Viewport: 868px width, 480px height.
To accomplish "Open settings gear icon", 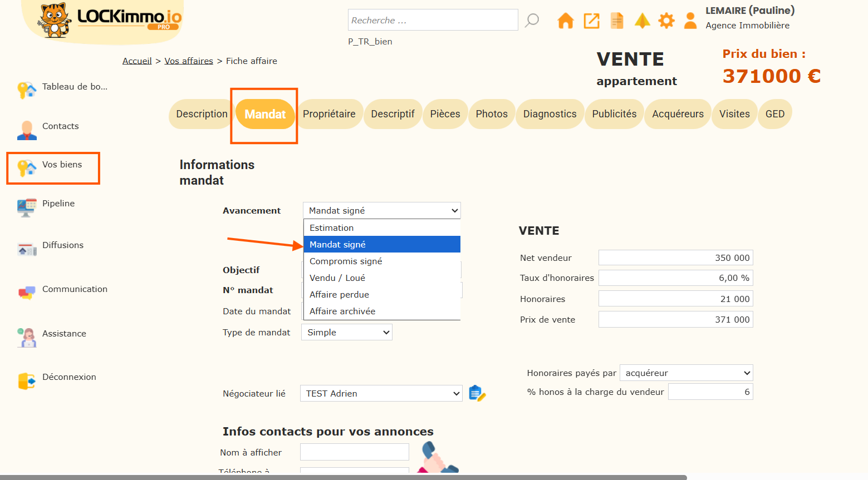I will click(x=666, y=21).
